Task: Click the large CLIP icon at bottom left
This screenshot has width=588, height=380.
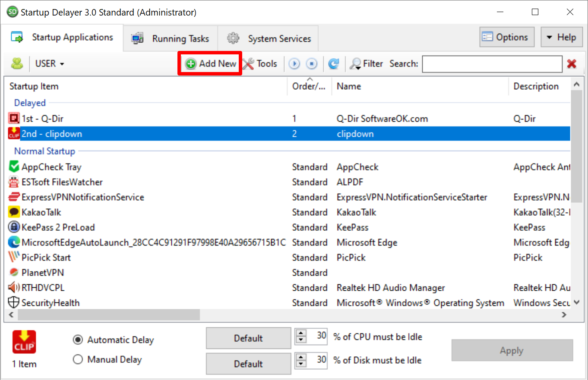Action: pyautogui.click(x=24, y=342)
